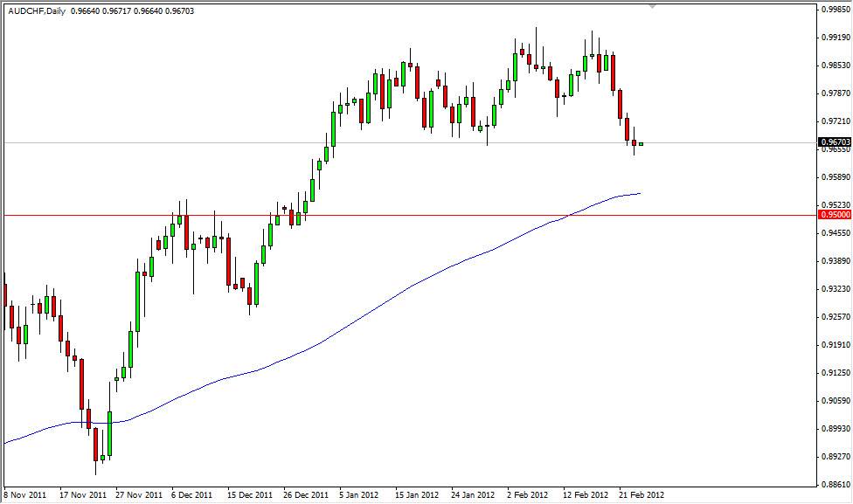Click the last small green candle on right

pyautogui.click(x=641, y=143)
